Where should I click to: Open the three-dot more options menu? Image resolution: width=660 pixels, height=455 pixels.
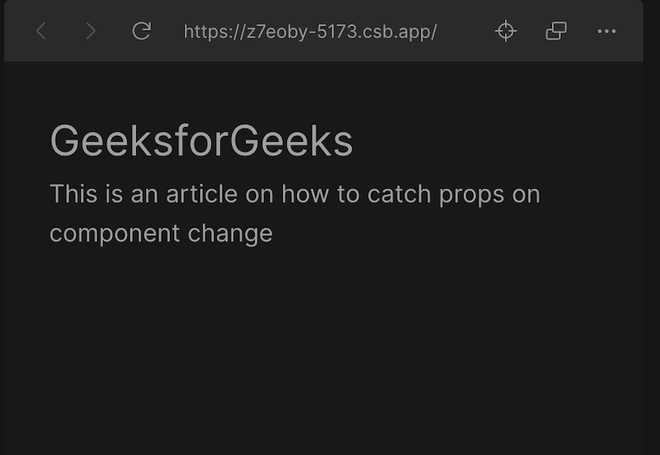(606, 31)
